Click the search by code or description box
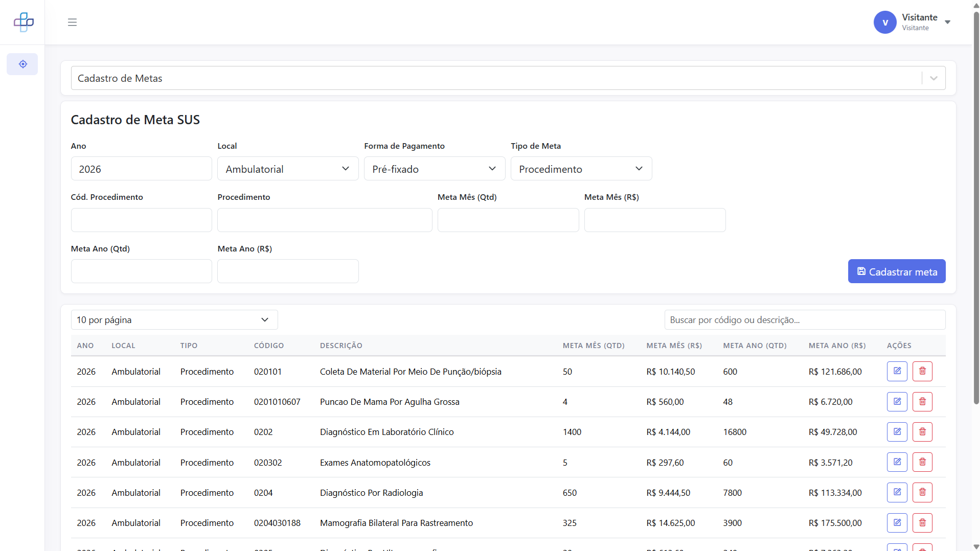 [x=805, y=320]
